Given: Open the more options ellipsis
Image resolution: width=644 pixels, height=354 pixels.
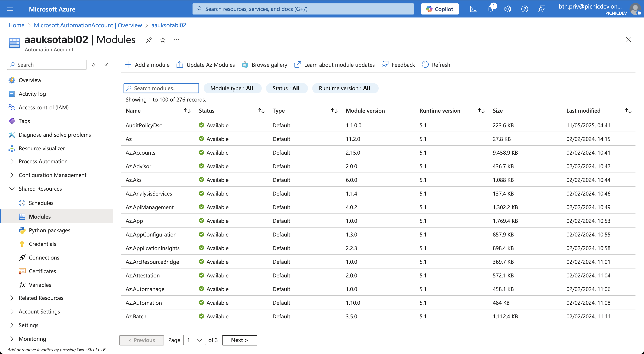Looking at the screenshot, I should click(177, 40).
